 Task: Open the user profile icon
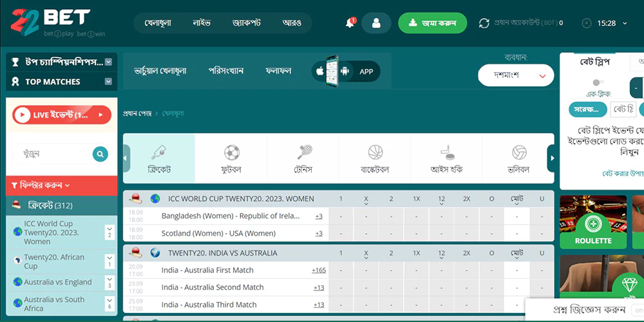click(376, 23)
